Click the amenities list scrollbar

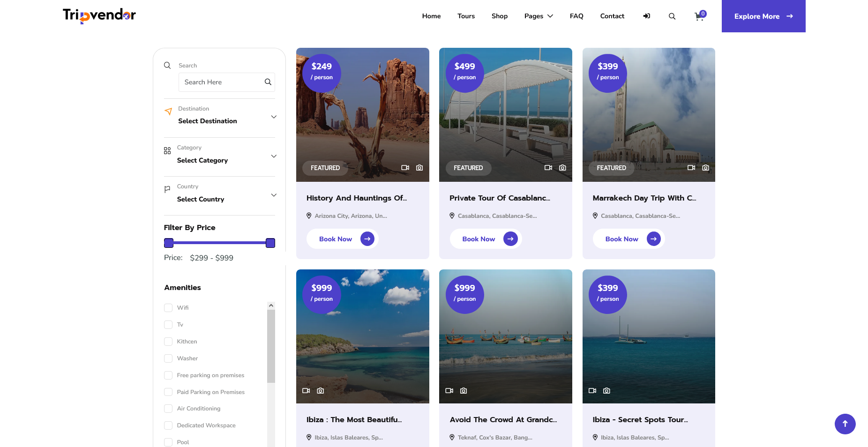click(x=271, y=346)
